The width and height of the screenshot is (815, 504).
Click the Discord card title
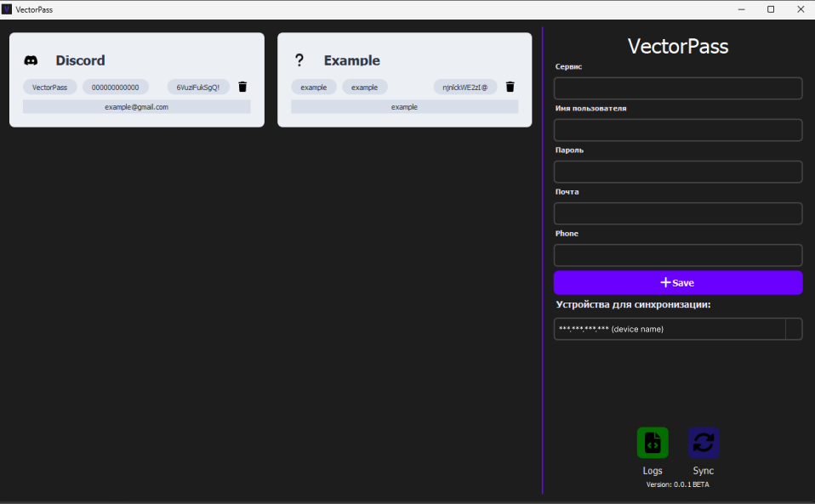[x=81, y=60]
